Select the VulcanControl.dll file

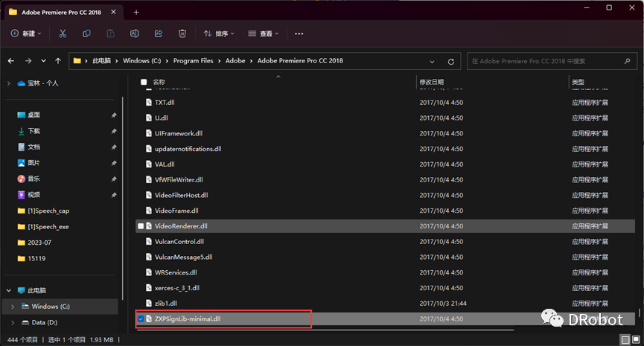(179, 242)
